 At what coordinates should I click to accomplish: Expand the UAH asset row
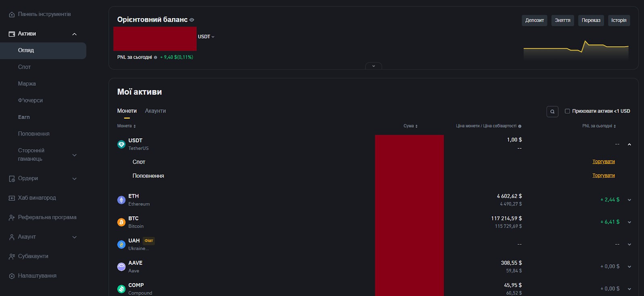coord(629,245)
